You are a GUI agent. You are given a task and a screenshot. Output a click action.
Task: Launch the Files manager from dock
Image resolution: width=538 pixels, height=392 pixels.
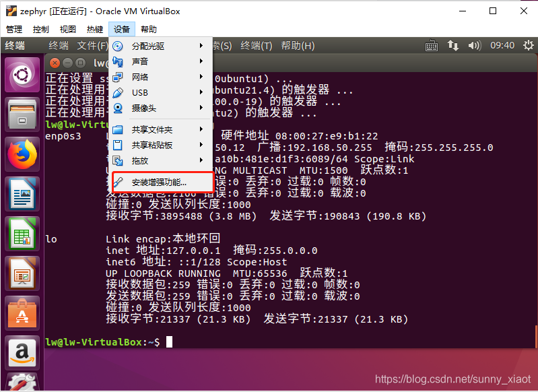[22, 115]
